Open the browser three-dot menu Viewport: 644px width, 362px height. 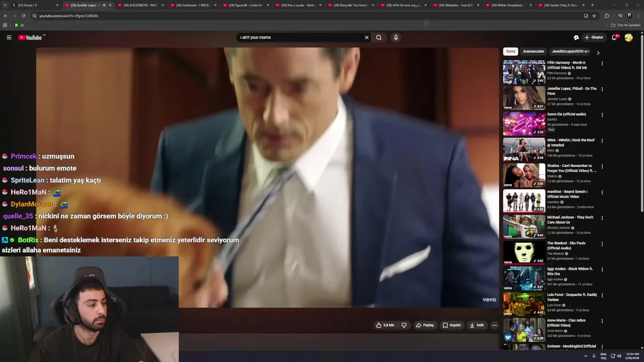point(637,16)
